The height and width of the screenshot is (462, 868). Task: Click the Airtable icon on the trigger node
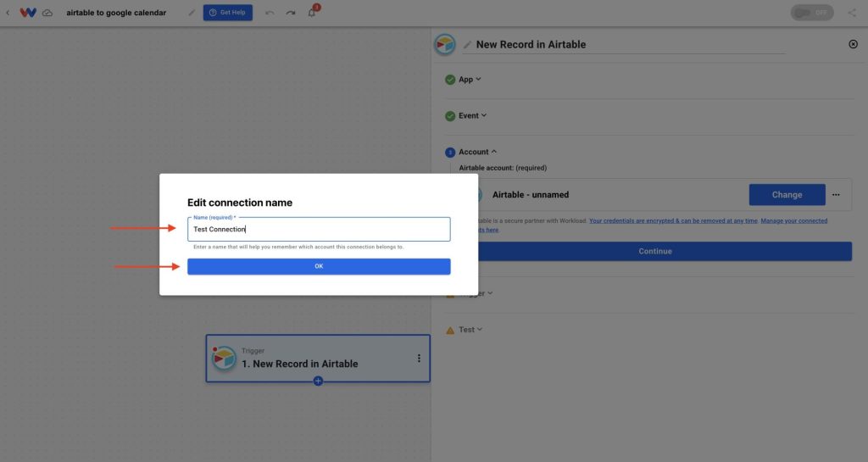click(224, 359)
